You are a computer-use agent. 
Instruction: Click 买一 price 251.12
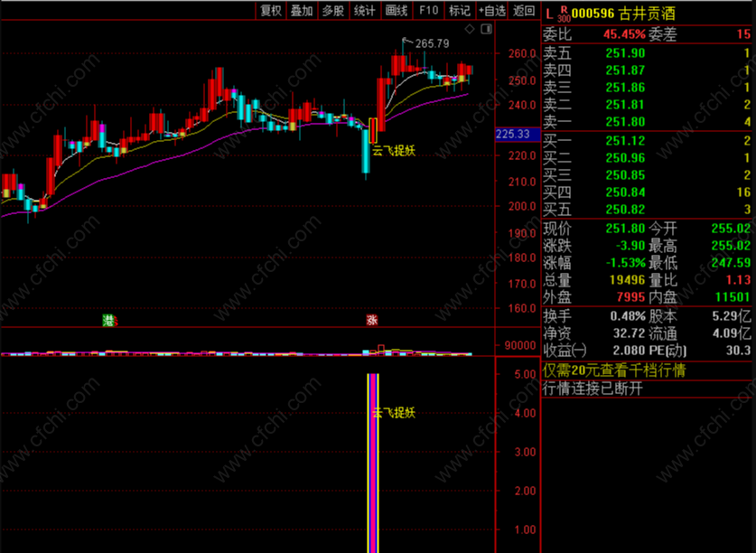[x=625, y=141]
